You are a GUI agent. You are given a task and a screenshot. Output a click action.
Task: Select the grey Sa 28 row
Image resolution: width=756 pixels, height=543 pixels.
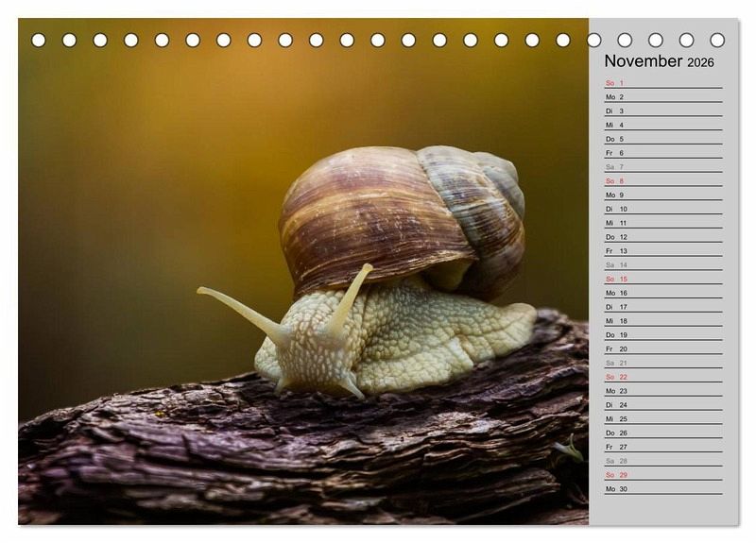(662, 461)
